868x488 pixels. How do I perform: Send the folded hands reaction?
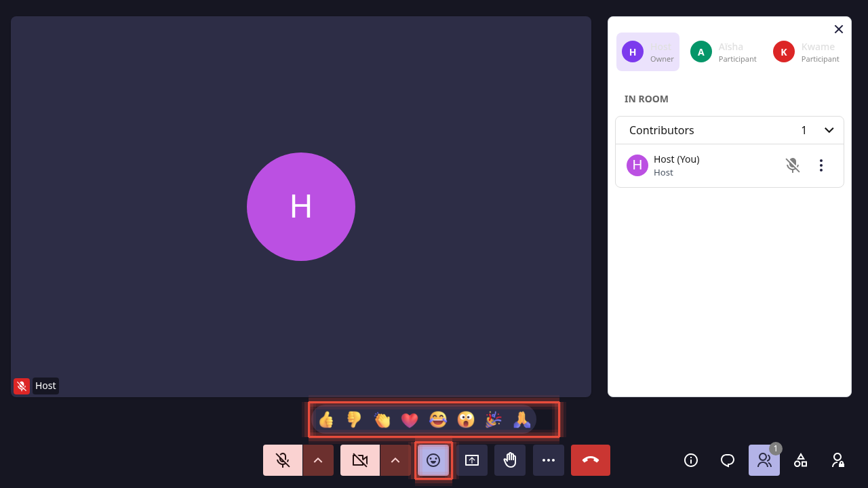521,420
